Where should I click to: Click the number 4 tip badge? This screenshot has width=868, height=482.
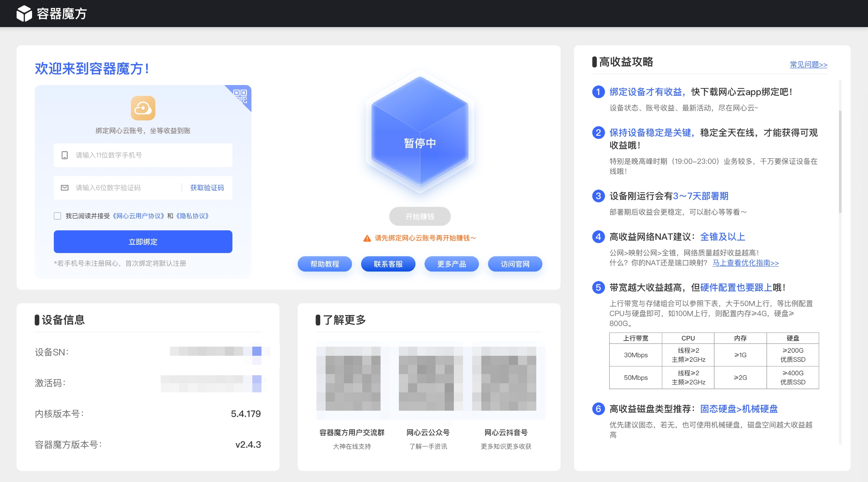(598, 237)
